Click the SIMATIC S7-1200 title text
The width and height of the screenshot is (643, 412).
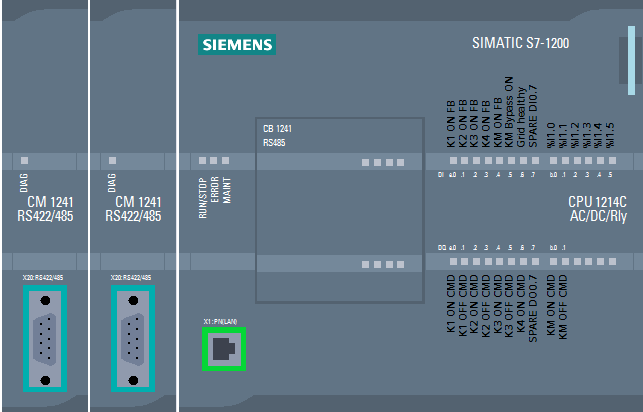pos(520,43)
